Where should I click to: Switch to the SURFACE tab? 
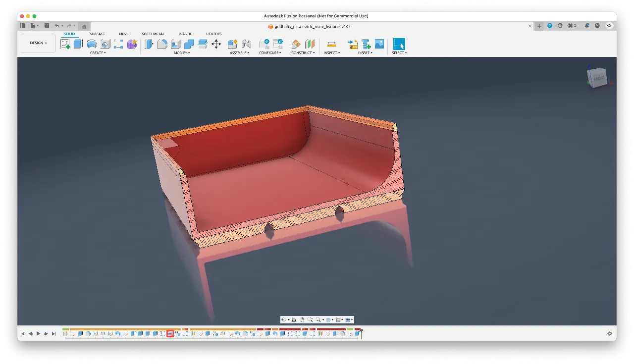pyautogui.click(x=97, y=34)
